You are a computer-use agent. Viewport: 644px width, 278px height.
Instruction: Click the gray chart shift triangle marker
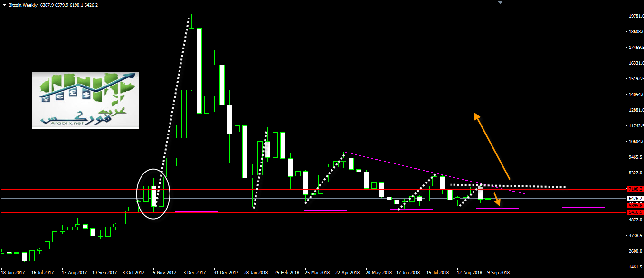pyautogui.click(x=500, y=2)
